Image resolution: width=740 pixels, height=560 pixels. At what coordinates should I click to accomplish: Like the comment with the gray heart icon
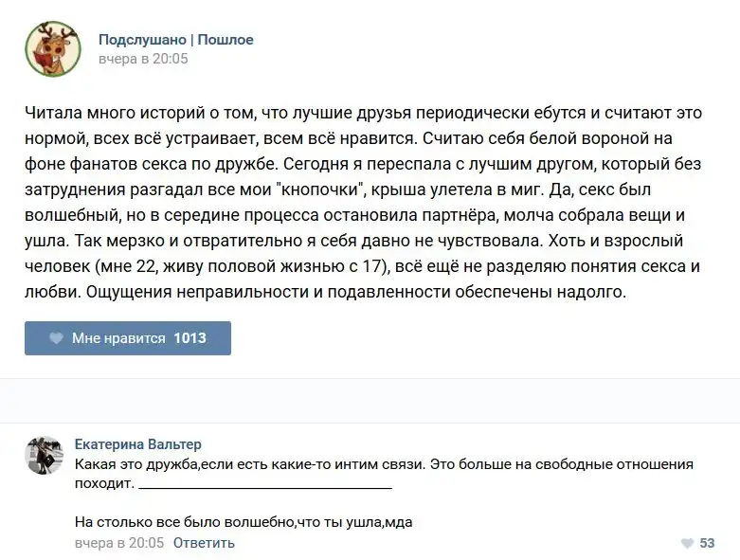[687, 544]
